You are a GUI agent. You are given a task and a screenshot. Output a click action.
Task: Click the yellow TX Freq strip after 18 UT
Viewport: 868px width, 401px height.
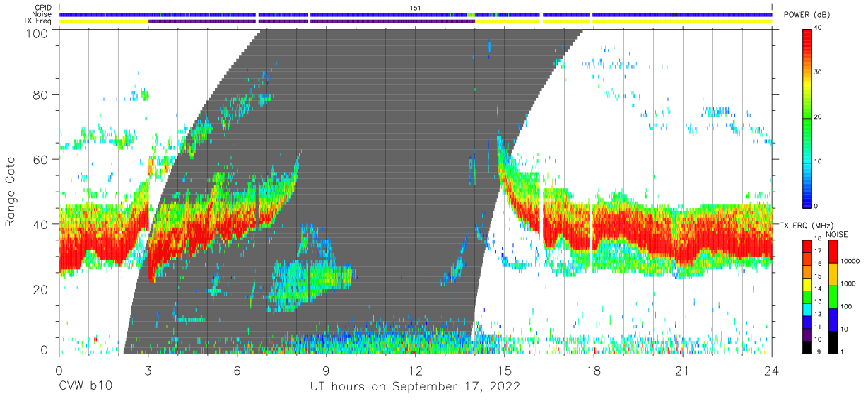pyautogui.click(x=682, y=21)
